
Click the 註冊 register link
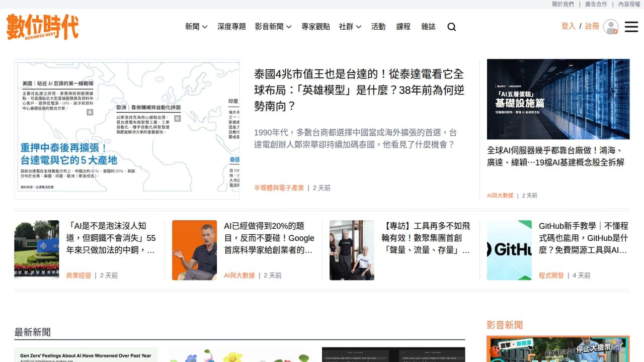click(x=592, y=26)
